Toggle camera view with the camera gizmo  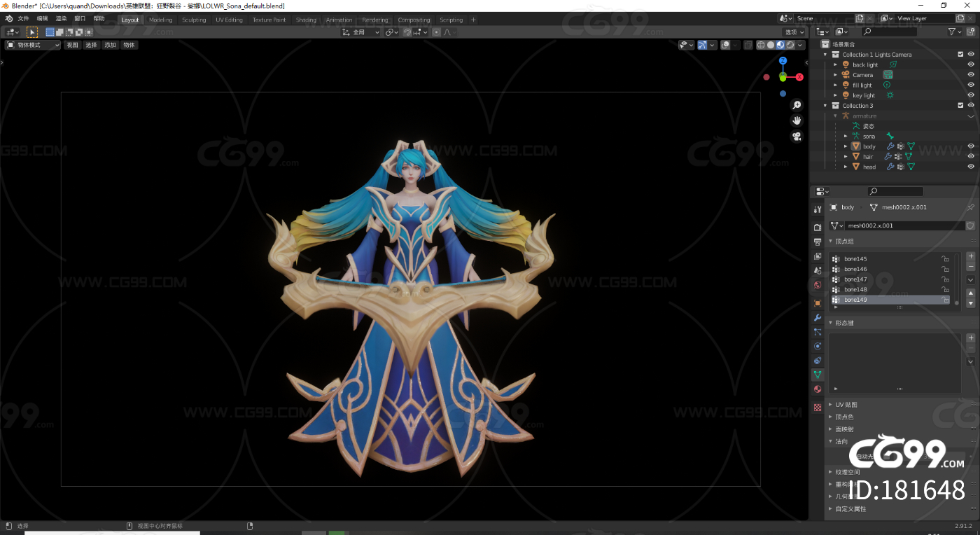tap(797, 137)
